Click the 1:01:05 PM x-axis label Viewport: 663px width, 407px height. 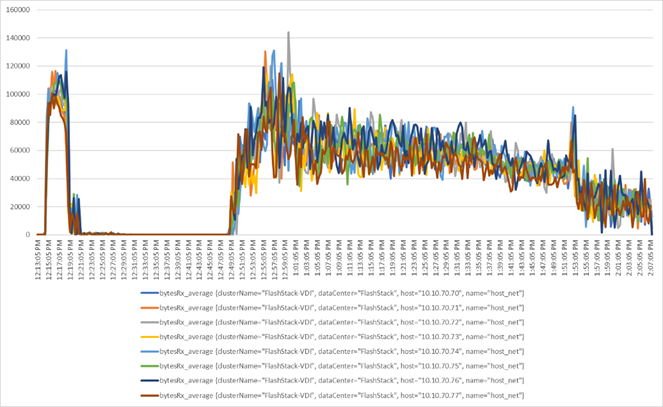pyautogui.click(x=296, y=258)
